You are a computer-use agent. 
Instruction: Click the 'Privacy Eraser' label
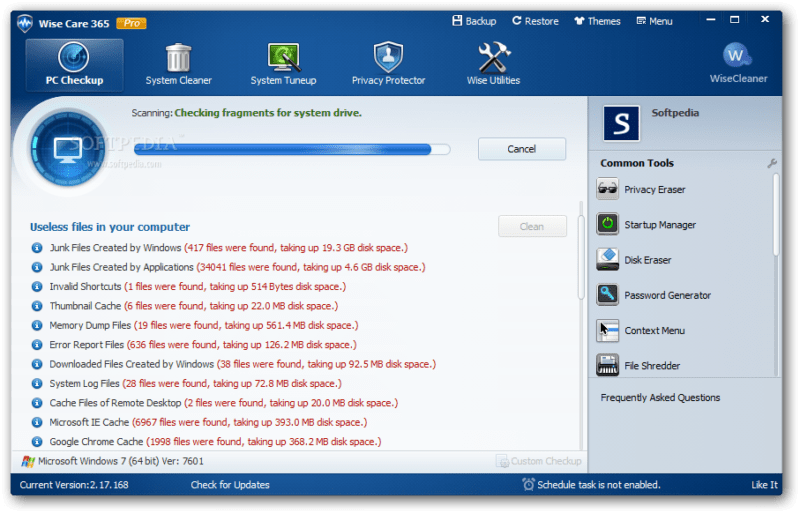pos(655,189)
